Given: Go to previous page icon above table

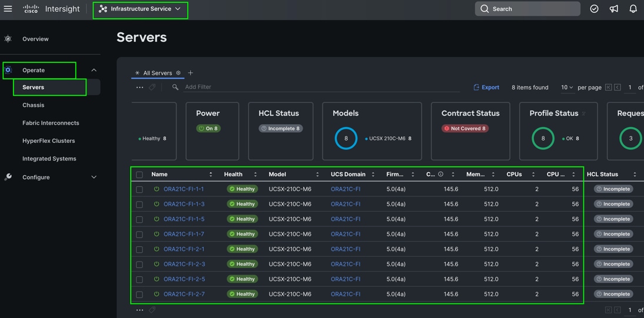Looking at the screenshot, I should [618, 88].
